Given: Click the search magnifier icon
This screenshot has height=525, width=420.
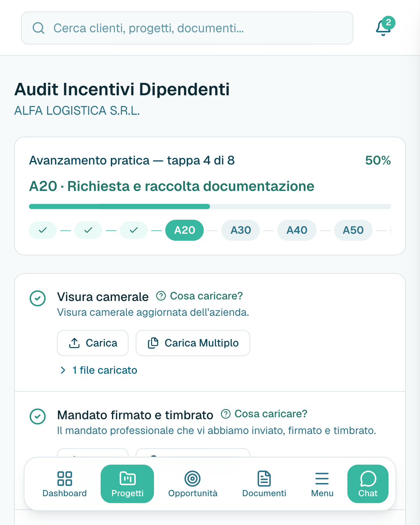Looking at the screenshot, I should pyautogui.click(x=38, y=28).
